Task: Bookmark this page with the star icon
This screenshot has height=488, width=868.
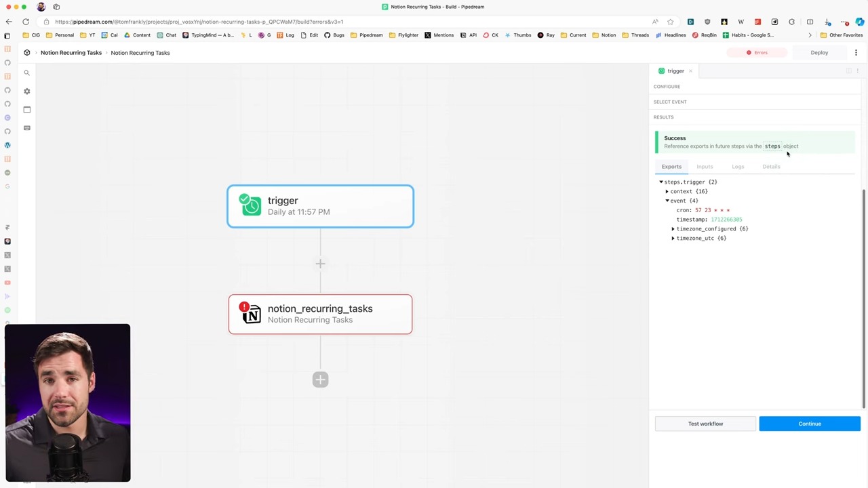Action: click(670, 22)
